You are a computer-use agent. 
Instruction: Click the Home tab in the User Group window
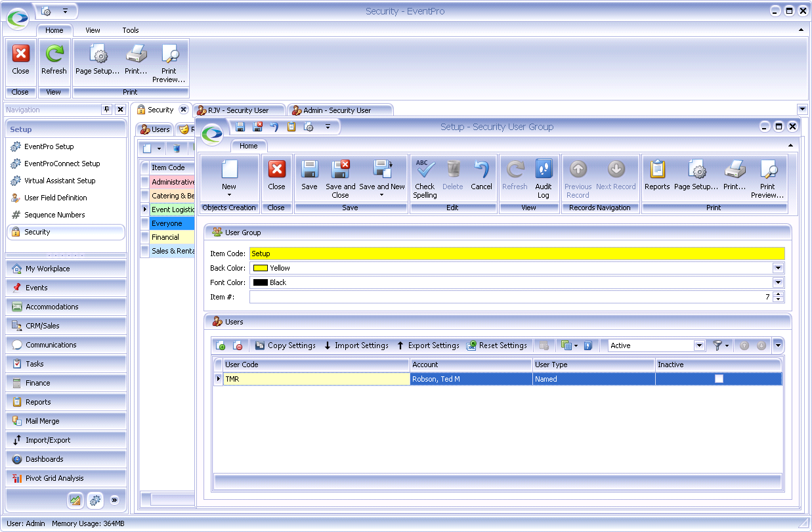point(249,146)
